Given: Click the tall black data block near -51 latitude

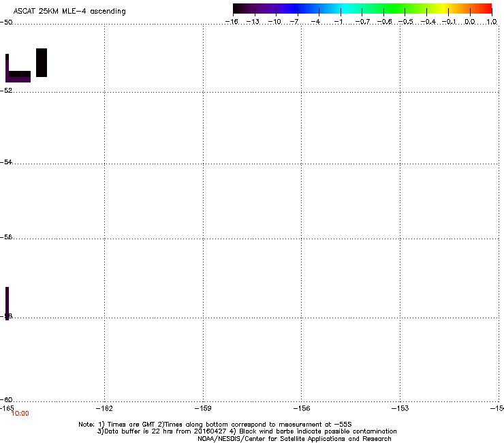Looking at the screenshot, I should (42, 63).
